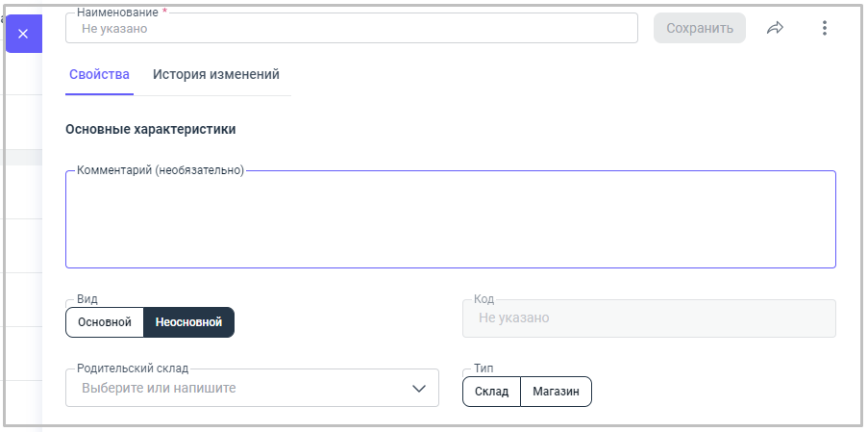Click the Вид group label
The height and width of the screenshot is (432, 868).
(87, 299)
